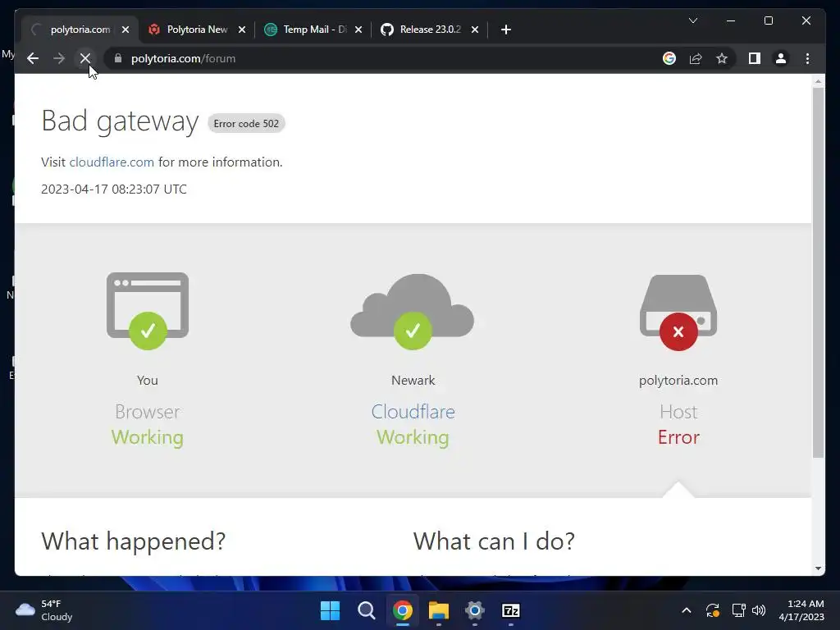Click the forward navigation arrow
This screenshot has width=840, height=630.
(x=59, y=58)
